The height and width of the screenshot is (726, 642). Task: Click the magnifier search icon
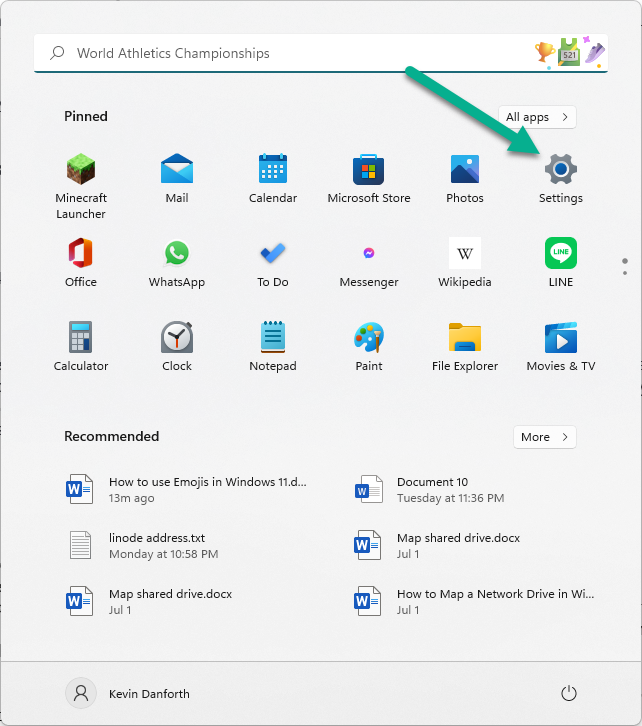click(57, 53)
